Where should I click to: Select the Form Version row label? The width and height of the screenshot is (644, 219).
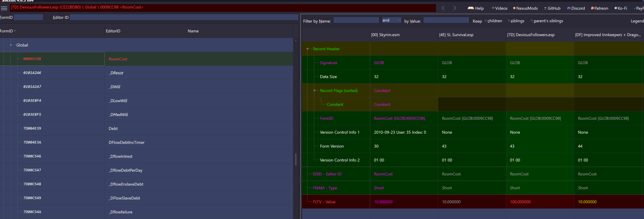pyautogui.click(x=332, y=146)
